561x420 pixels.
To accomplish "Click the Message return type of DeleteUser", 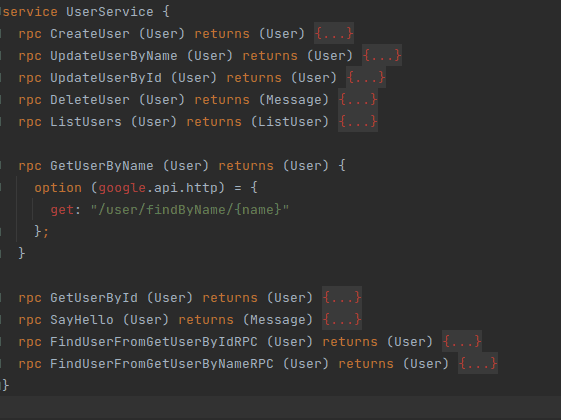I will pos(294,100).
